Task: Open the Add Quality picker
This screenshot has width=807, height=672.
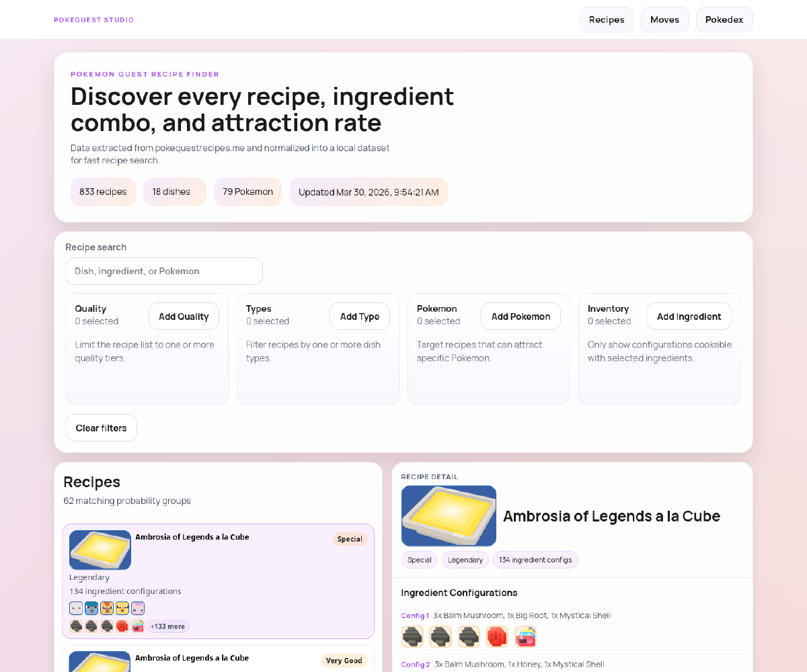Action: tap(184, 317)
